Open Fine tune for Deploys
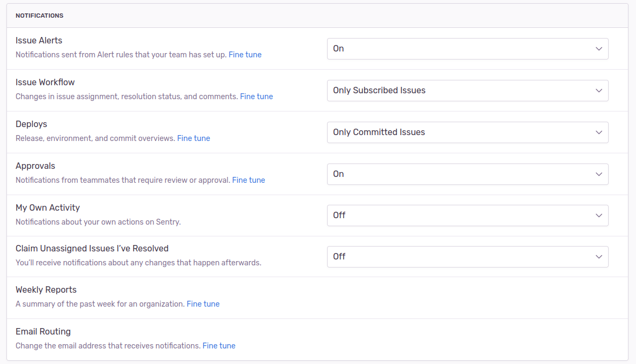The image size is (636, 364). click(194, 138)
